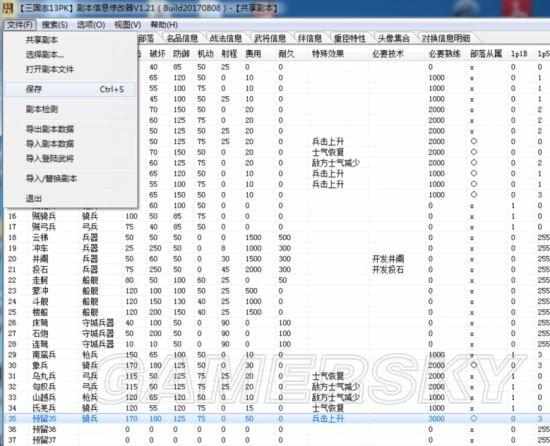
Task: Switch to the 重臣特性 tab
Action: [x=350, y=38]
